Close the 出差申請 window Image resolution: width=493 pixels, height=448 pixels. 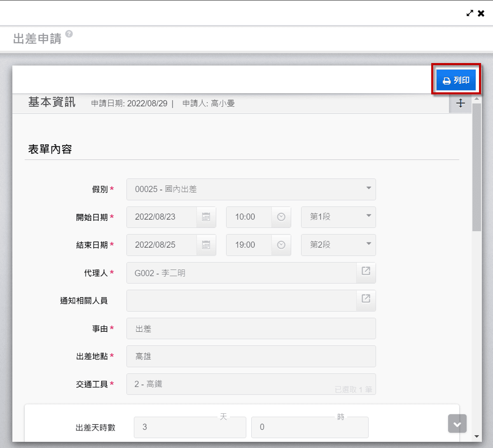[x=481, y=13]
